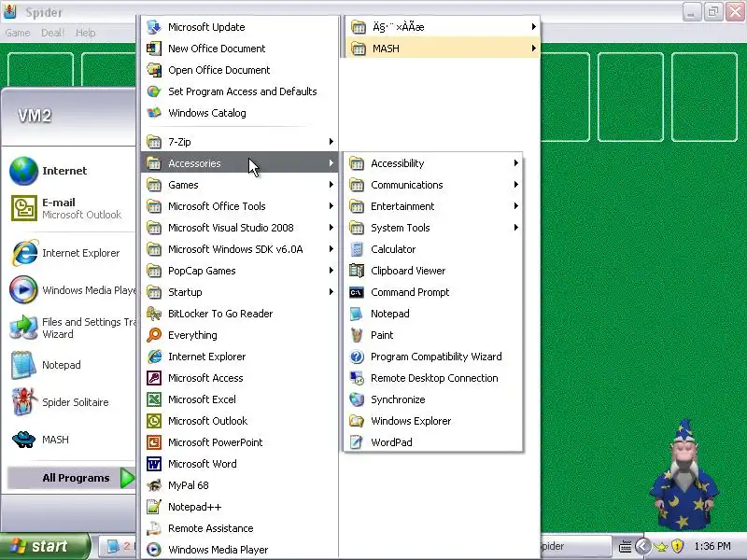Launch Paint icon
Viewport: 747px width, 560px height.
pos(357,335)
